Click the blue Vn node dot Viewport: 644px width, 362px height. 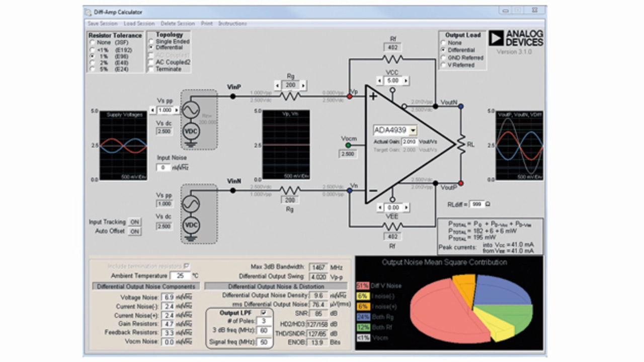(349, 190)
